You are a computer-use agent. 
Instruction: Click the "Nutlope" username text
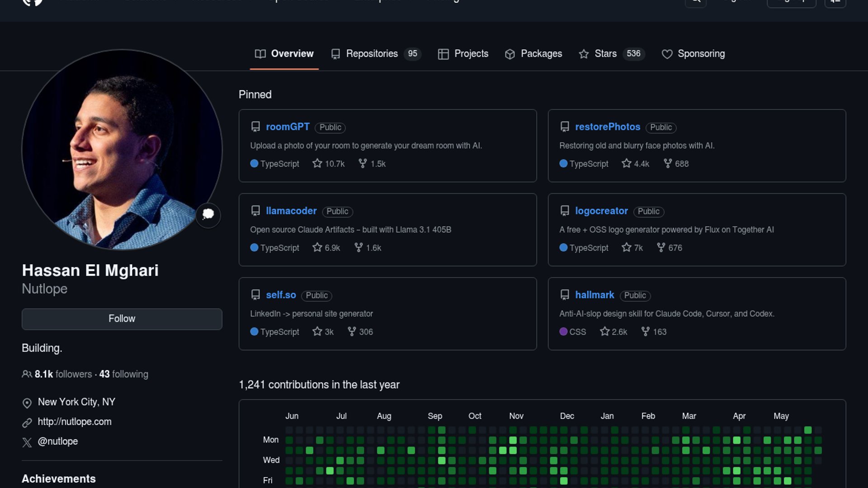point(45,289)
